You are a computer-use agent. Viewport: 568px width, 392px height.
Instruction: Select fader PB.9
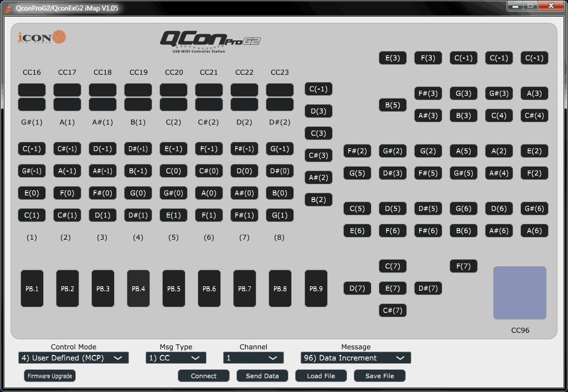[315, 288]
